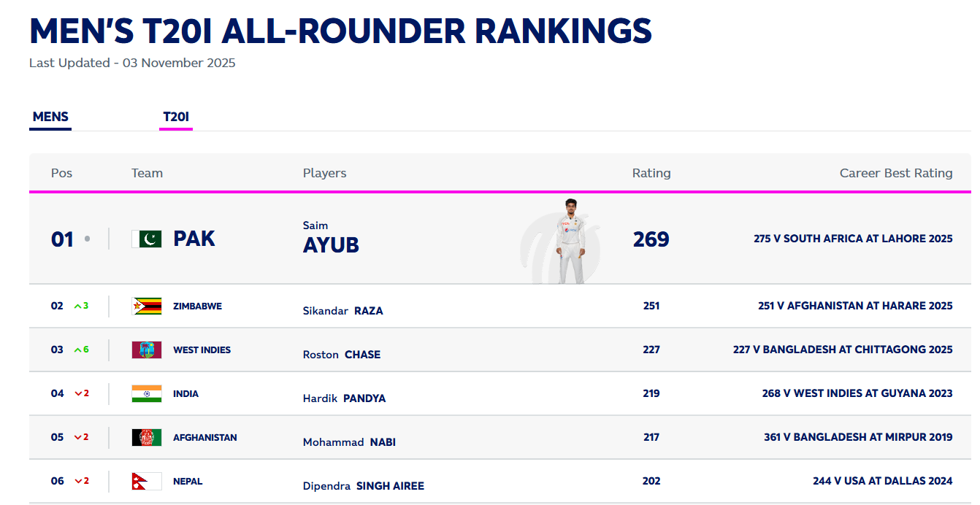The height and width of the screenshot is (505, 980).
Task: Click the Rating column header
Action: (x=651, y=173)
